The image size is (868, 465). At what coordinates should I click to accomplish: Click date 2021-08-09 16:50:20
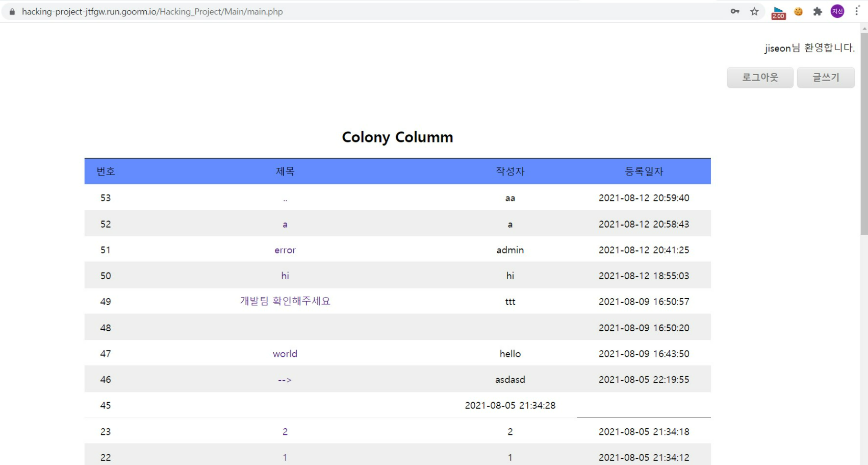coord(644,328)
